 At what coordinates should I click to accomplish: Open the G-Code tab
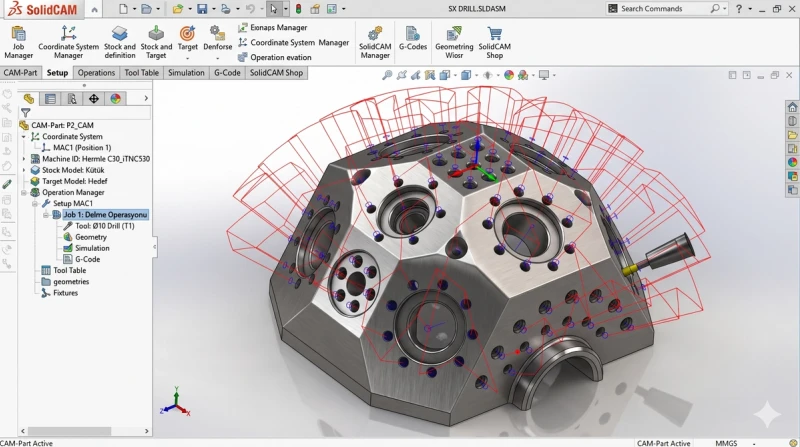click(x=227, y=72)
